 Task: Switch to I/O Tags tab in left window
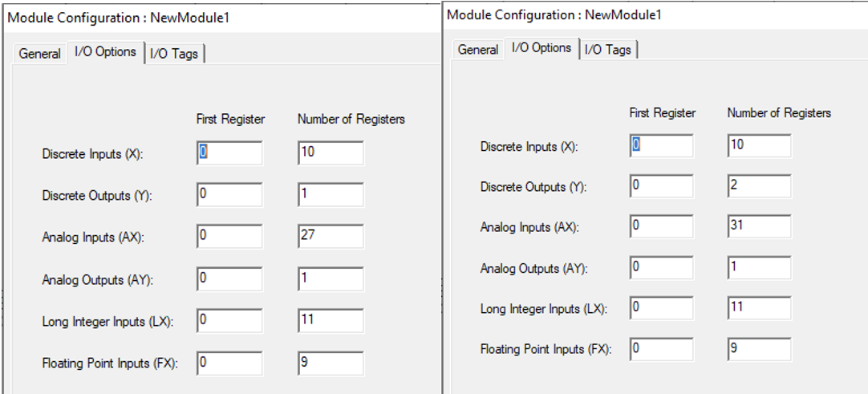coord(175,54)
